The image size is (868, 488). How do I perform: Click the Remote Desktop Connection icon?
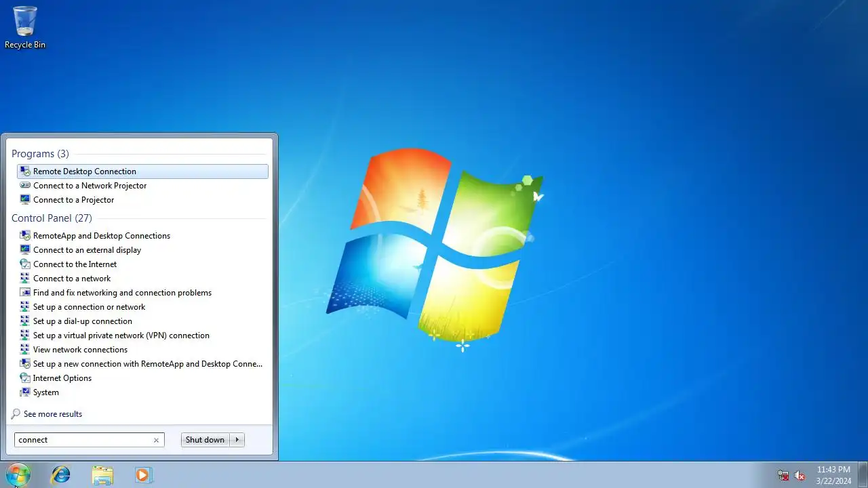25,171
